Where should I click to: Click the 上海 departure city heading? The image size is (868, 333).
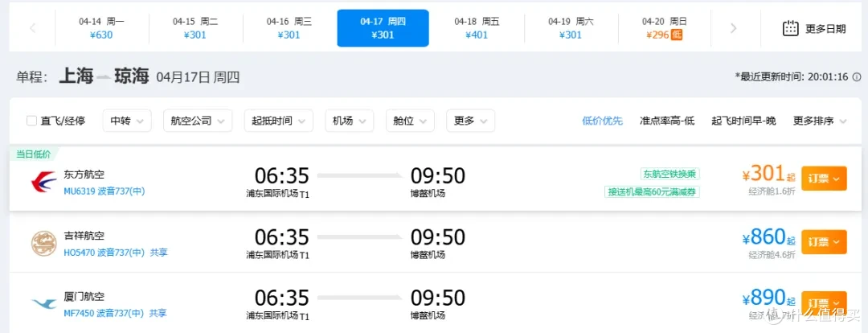[76, 76]
